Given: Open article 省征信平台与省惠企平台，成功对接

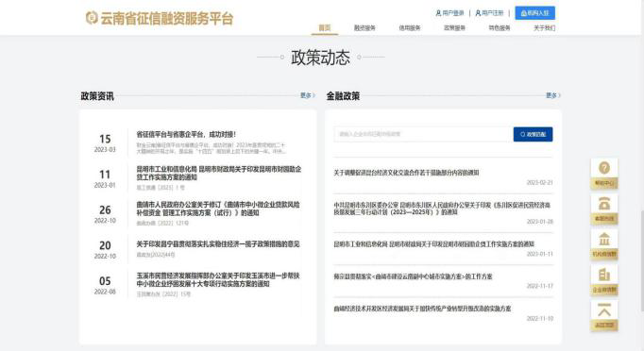Looking at the screenshot, I should coord(186,134).
